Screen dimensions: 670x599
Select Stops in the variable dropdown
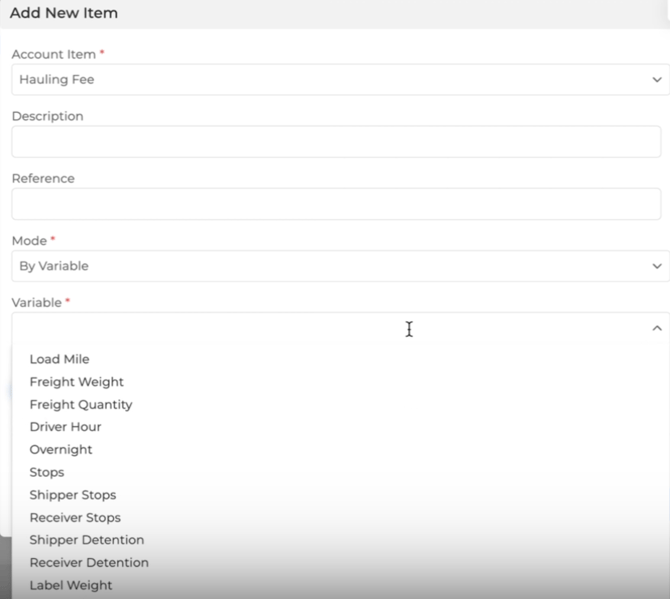[47, 472]
